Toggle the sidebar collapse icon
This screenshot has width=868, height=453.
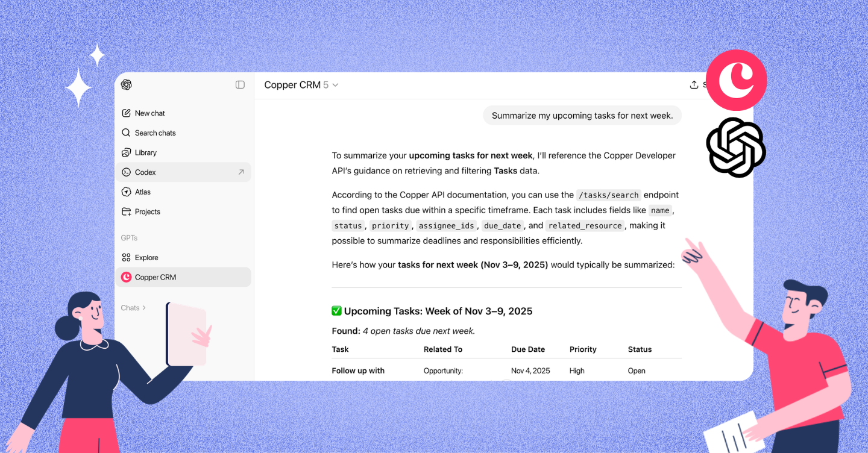[240, 85]
